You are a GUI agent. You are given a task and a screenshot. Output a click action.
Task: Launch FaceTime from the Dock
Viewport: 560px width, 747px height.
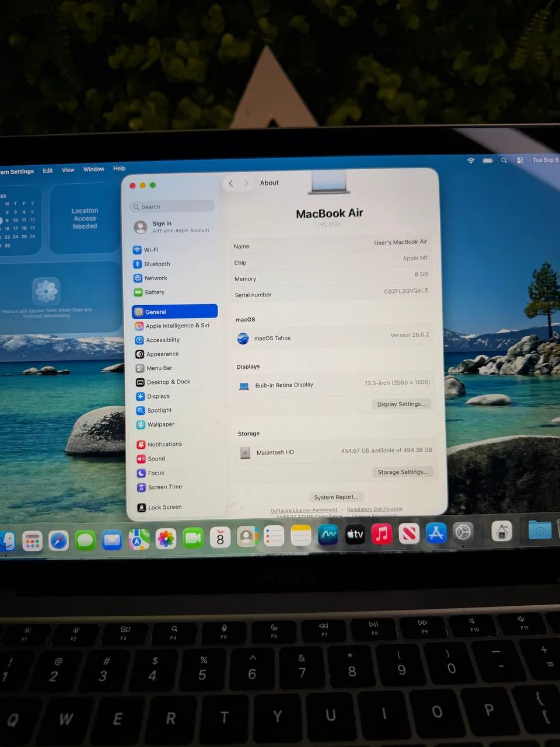[x=193, y=538]
